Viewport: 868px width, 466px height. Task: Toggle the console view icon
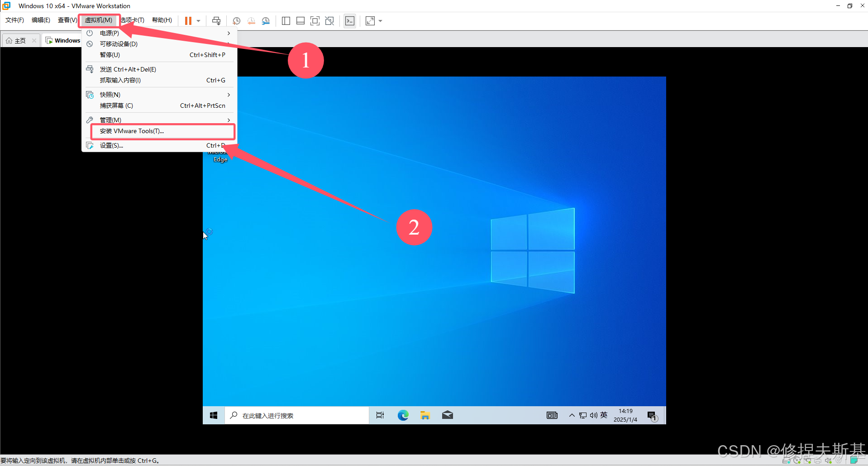coord(350,21)
